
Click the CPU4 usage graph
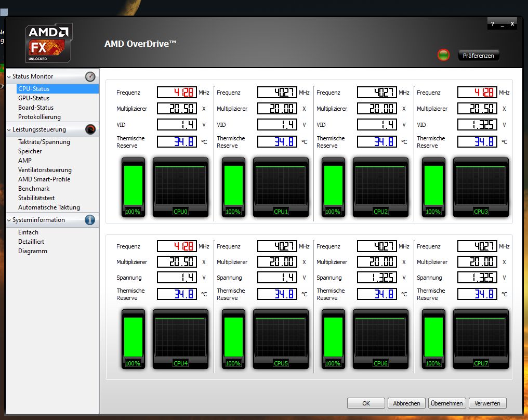[x=180, y=339]
